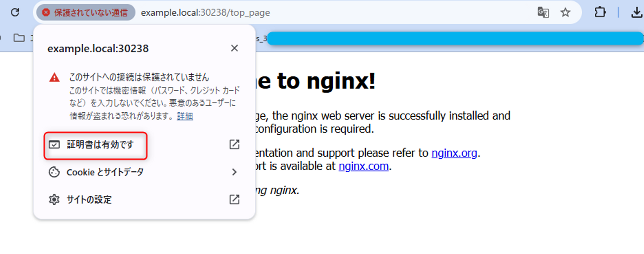
Task: Click the gear icon beside サイトの設定
Action: [x=54, y=199]
